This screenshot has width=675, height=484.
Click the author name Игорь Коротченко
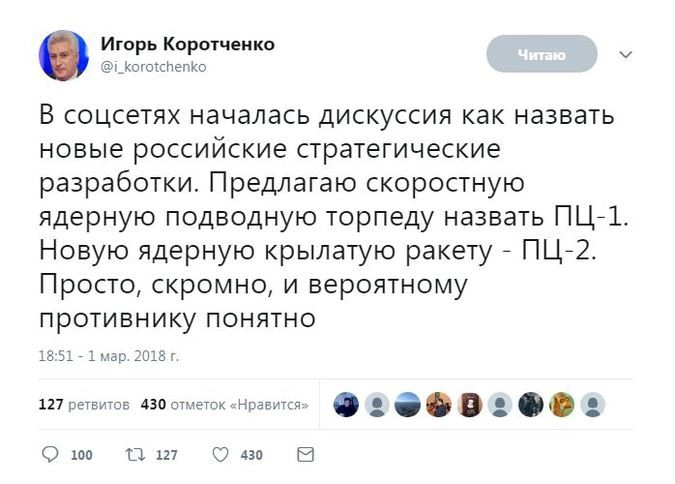(188, 44)
